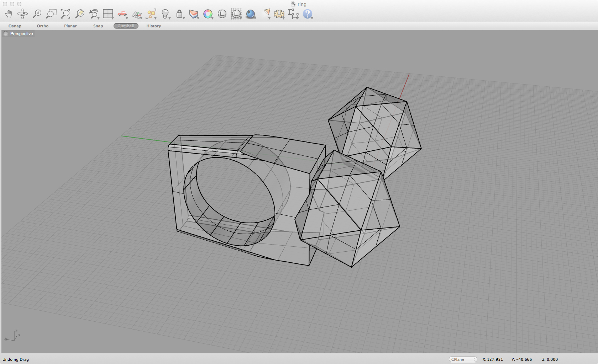
Task: Click the spotlight cone icon
Action: pos(267,14)
